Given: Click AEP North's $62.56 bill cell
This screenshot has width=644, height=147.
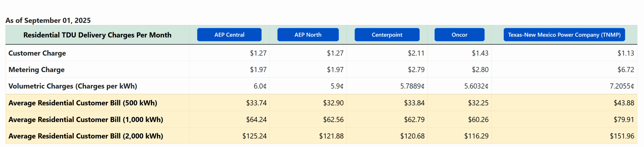Looking at the screenshot, I should [333, 120].
